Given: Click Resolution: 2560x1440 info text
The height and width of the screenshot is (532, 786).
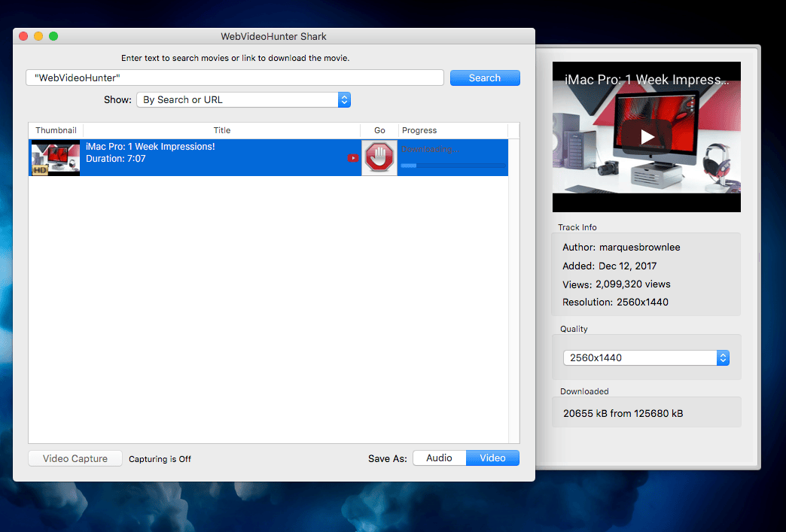Looking at the screenshot, I should click(616, 302).
